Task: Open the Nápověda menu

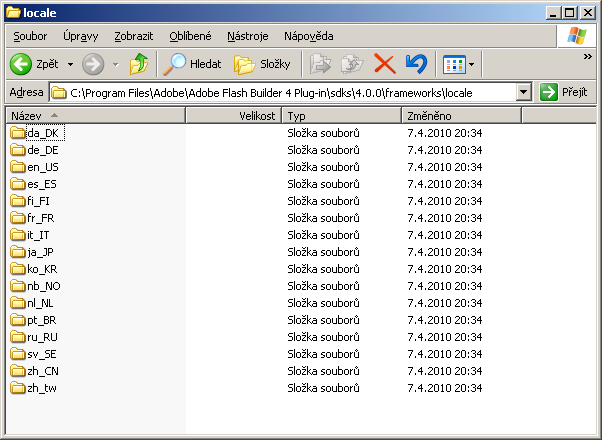Action: pos(309,36)
